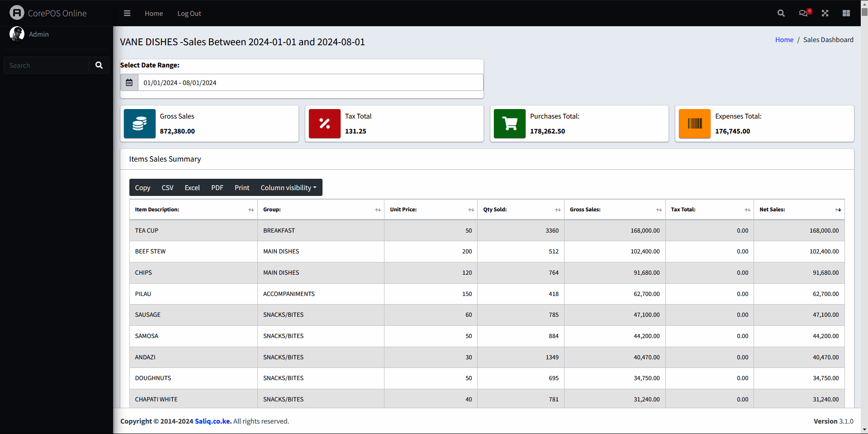Open the chat messages notification icon

[x=803, y=14]
